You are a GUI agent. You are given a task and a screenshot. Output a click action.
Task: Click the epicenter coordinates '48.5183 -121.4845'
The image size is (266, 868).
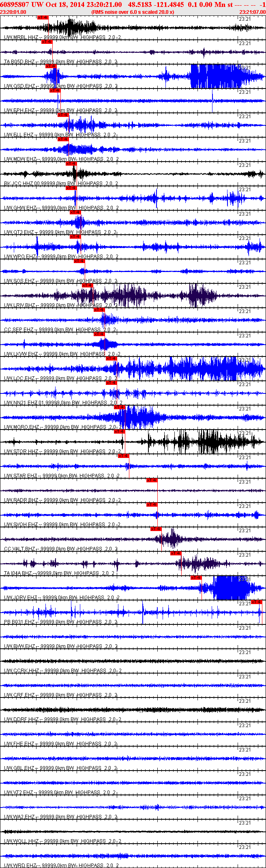[x=156, y=4]
